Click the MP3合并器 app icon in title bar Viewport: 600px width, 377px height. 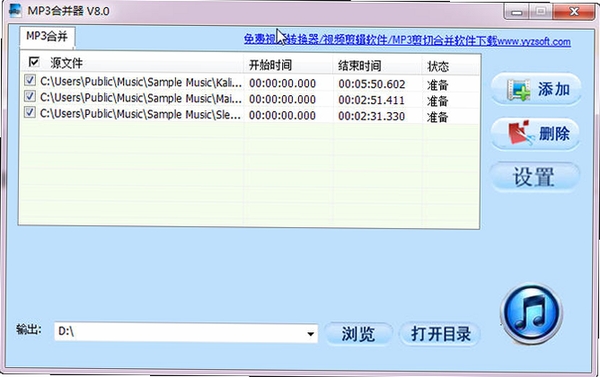coord(15,11)
